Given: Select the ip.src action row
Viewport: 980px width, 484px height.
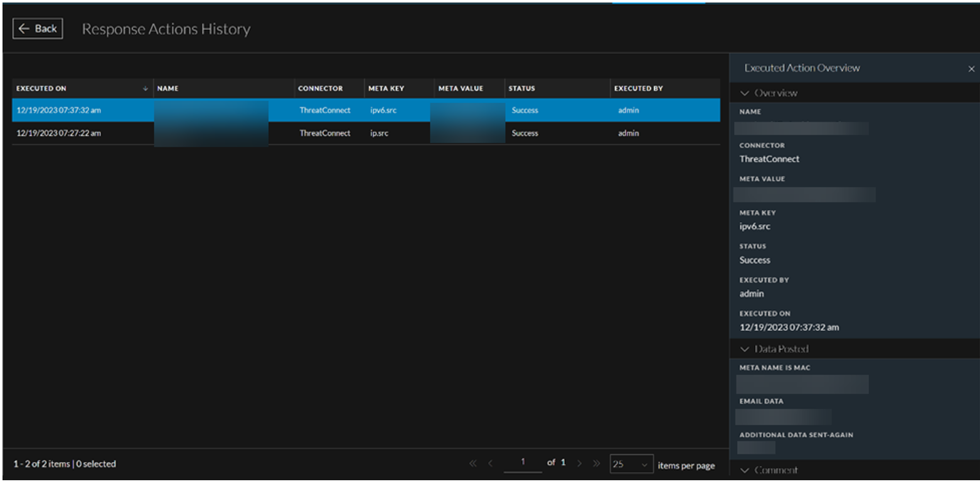Looking at the screenshot, I should coord(382,134).
